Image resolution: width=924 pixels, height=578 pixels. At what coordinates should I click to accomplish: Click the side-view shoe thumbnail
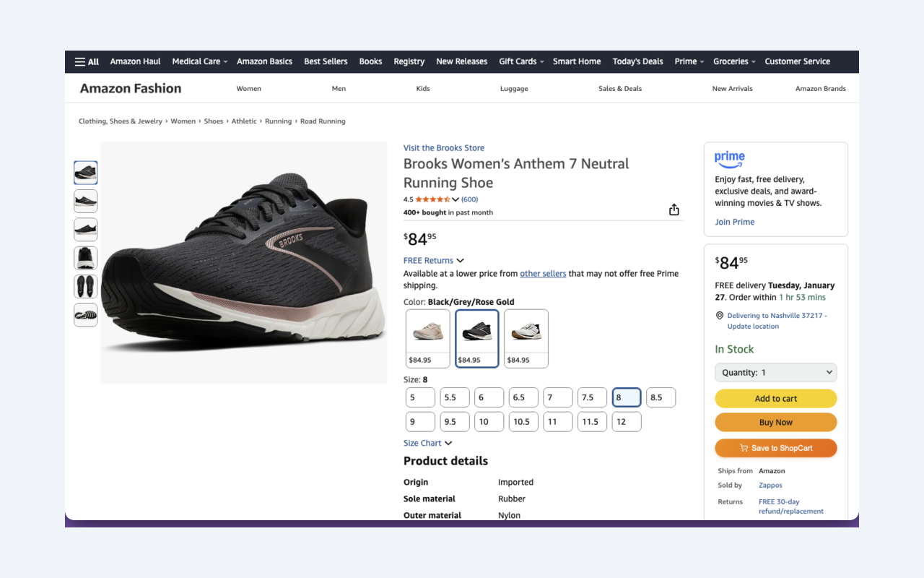tap(85, 201)
